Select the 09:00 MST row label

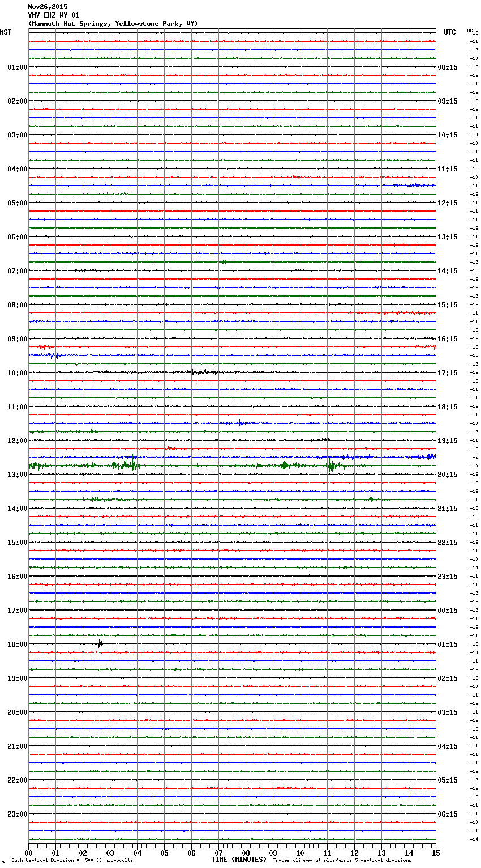18,339
